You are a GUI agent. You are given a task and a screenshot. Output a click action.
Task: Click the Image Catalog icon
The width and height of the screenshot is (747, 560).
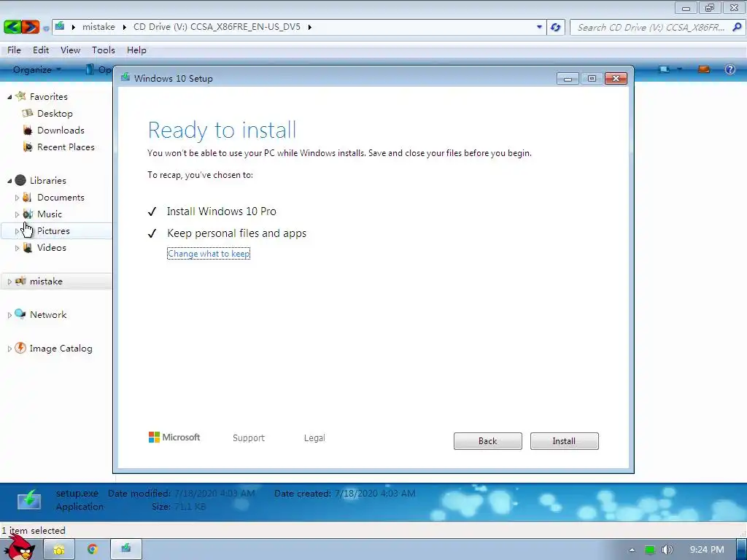coord(20,348)
